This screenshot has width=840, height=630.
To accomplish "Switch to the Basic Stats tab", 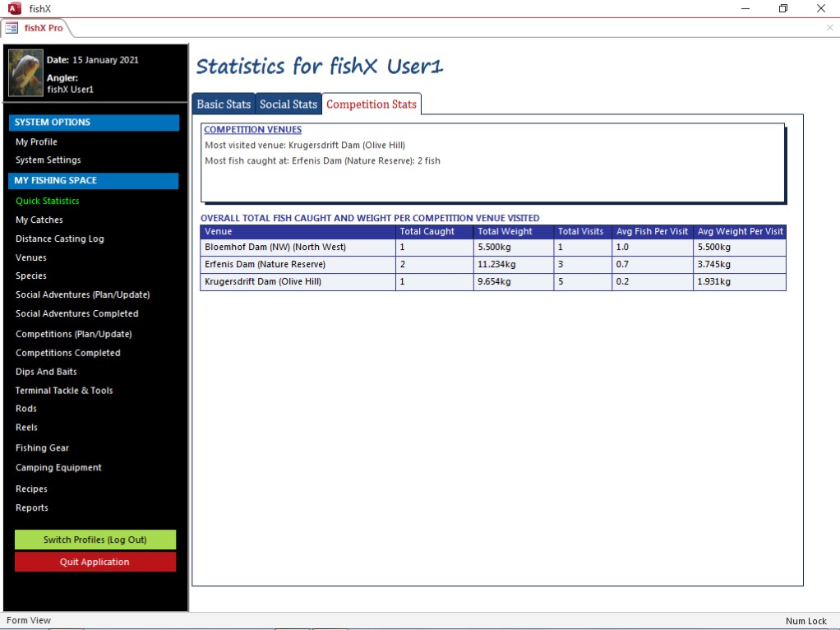I will (224, 104).
